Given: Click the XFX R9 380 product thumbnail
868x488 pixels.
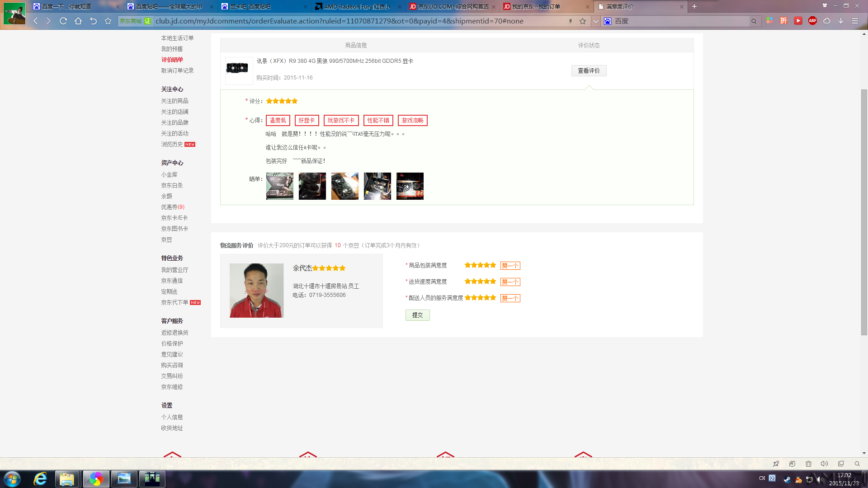Looking at the screenshot, I should (x=239, y=70).
